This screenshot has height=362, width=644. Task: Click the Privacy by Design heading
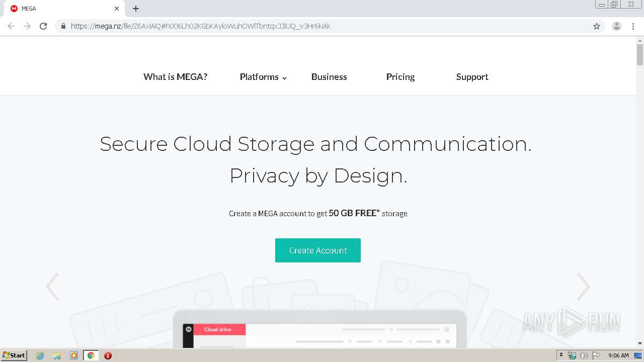[x=318, y=176]
